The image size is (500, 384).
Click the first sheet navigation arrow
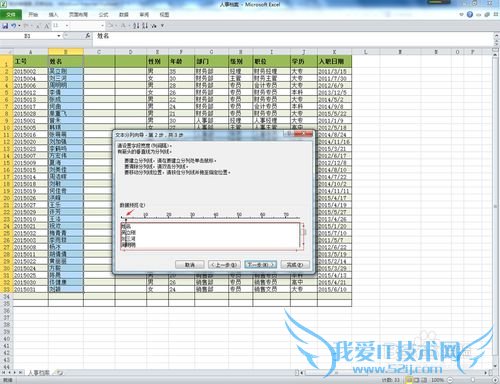pyautogui.click(x=4, y=372)
